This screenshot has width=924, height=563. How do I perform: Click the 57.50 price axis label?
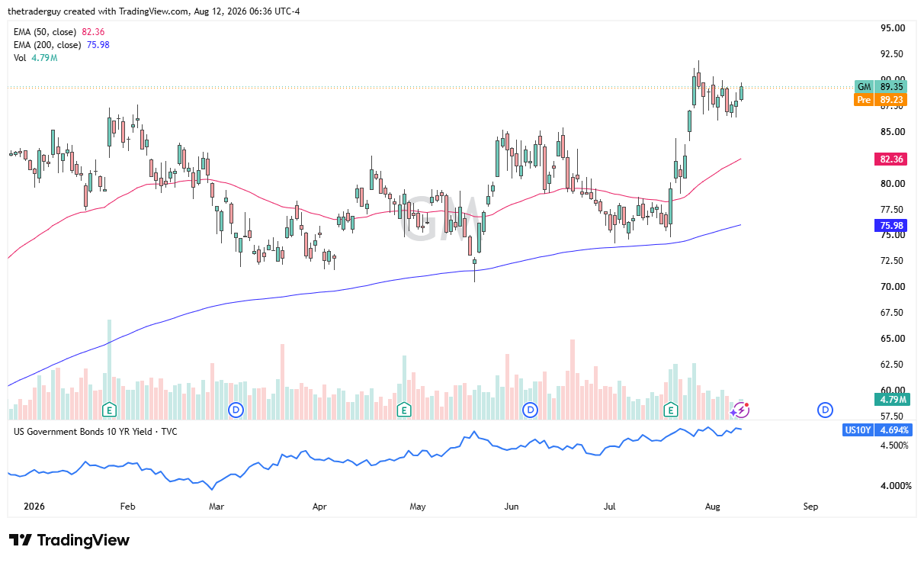click(892, 417)
